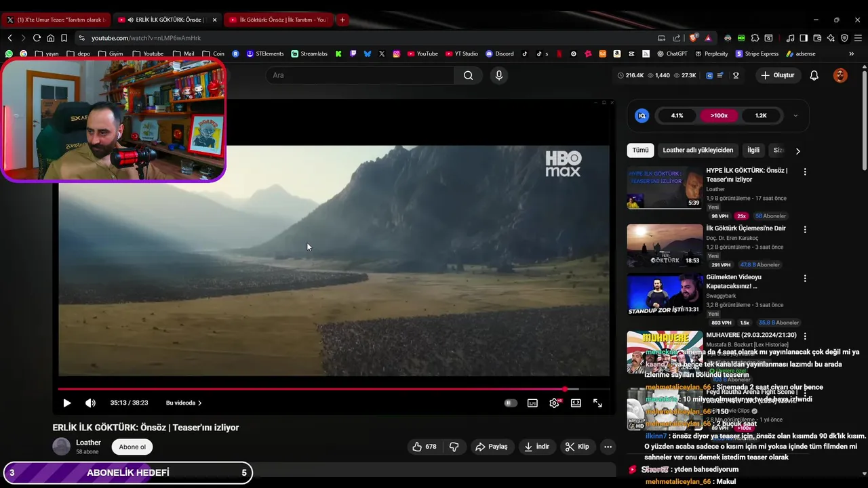
Task: Select 'Loather adlı yükleyiciden' filter chip
Action: 698,150
